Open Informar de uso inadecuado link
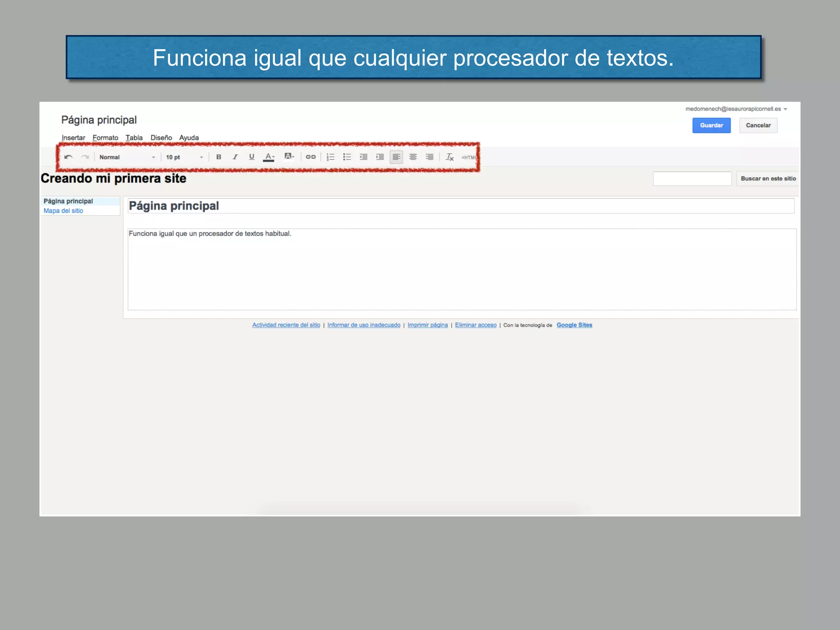This screenshot has height=630, width=840. [364, 325]
